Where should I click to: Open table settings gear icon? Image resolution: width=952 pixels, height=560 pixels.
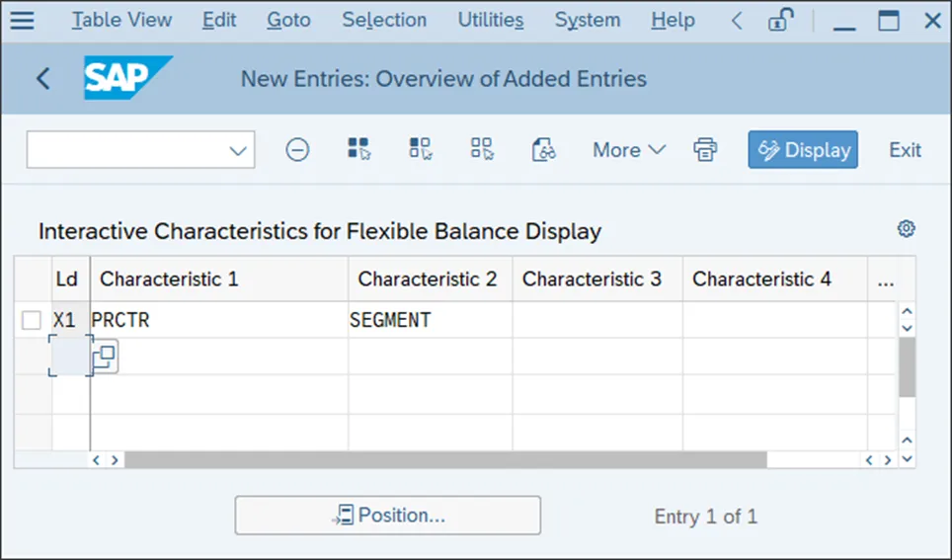tap(906, 229)
